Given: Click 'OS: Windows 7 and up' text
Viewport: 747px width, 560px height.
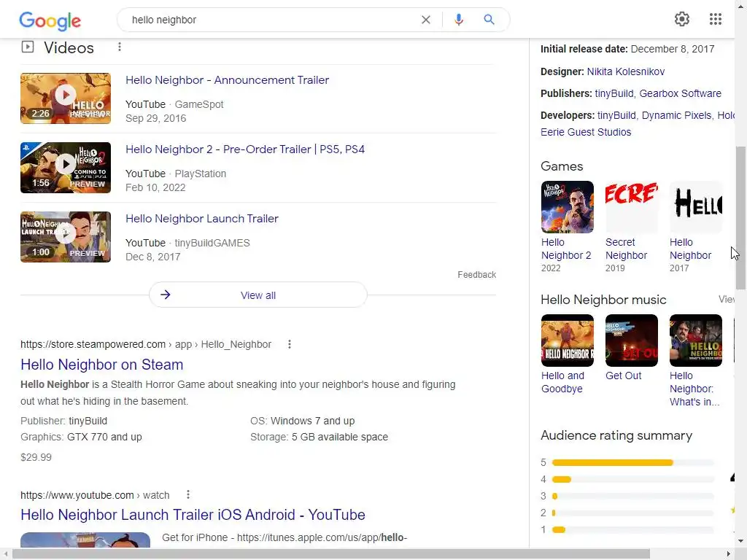Looking at the screenshot, I should pos(303,421).
